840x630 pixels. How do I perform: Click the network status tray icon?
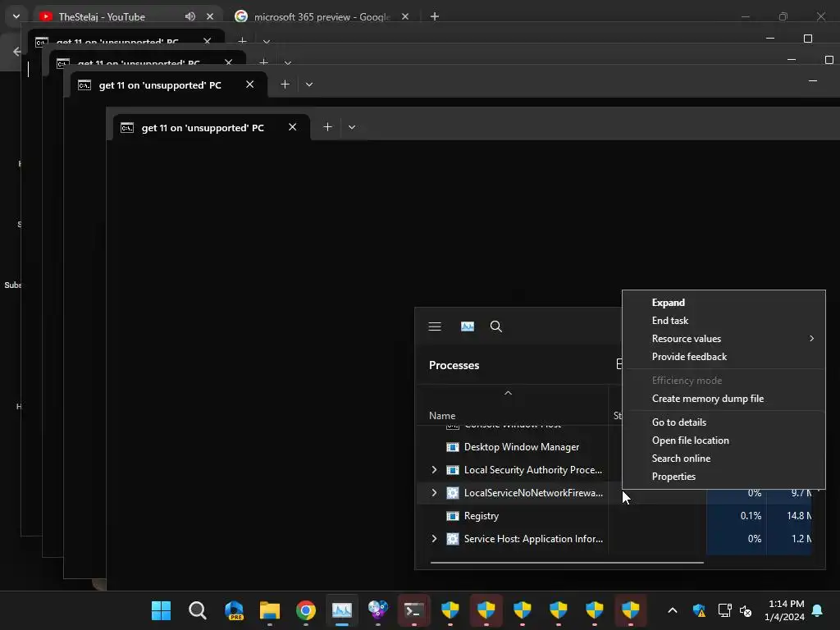(x=724, y=610)
